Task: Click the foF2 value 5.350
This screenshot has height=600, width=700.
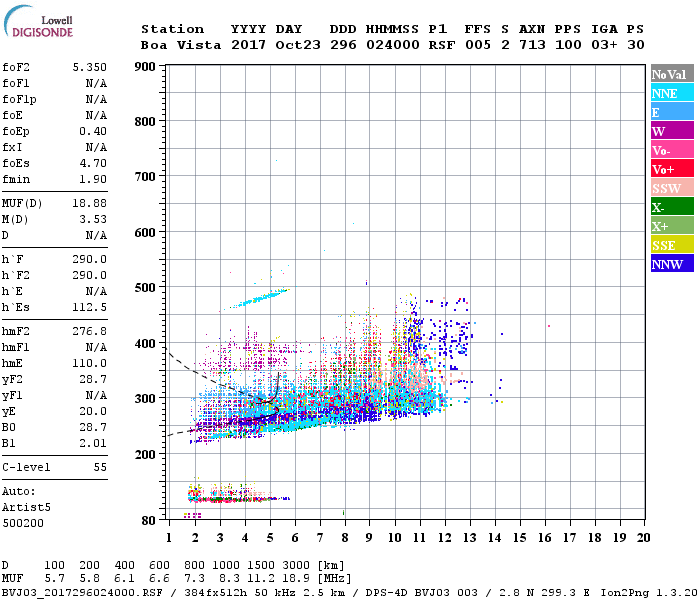Action: click(89, 67)
